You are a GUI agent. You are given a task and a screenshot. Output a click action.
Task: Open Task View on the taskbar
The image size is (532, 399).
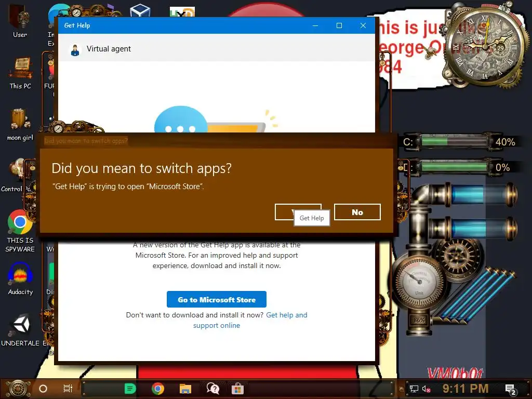(x=68, y=389)
